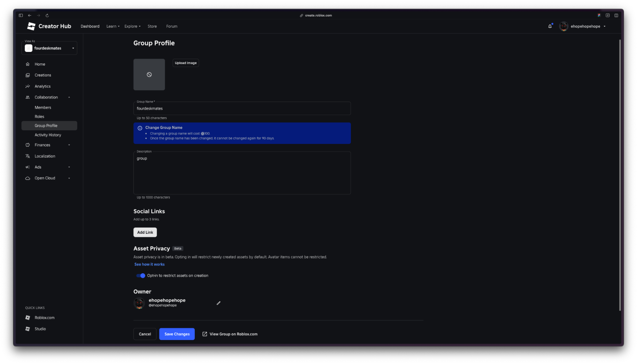Click the browser back arrow
637x364 pixels.
pyautogui.click(x=30, y=15)
